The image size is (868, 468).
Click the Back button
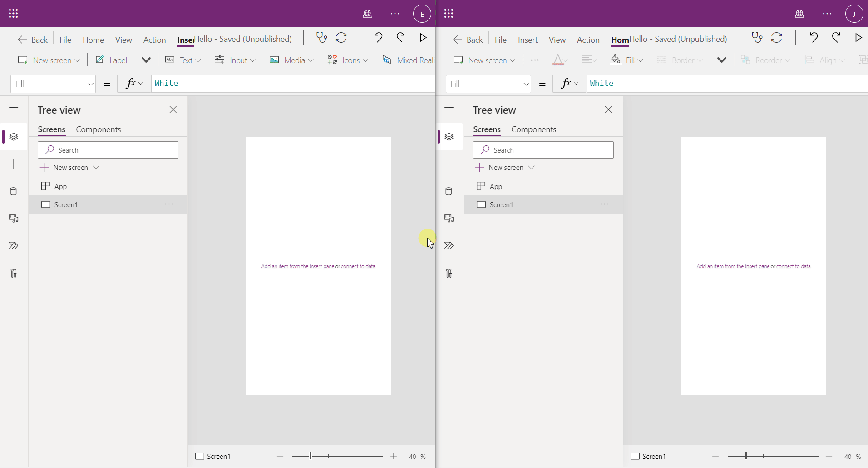[x=33, y=40]
